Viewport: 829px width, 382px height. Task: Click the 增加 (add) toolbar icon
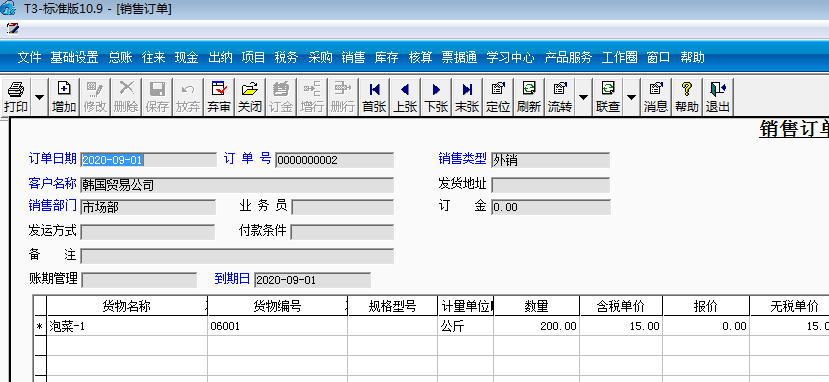click(x=64, y=97)
